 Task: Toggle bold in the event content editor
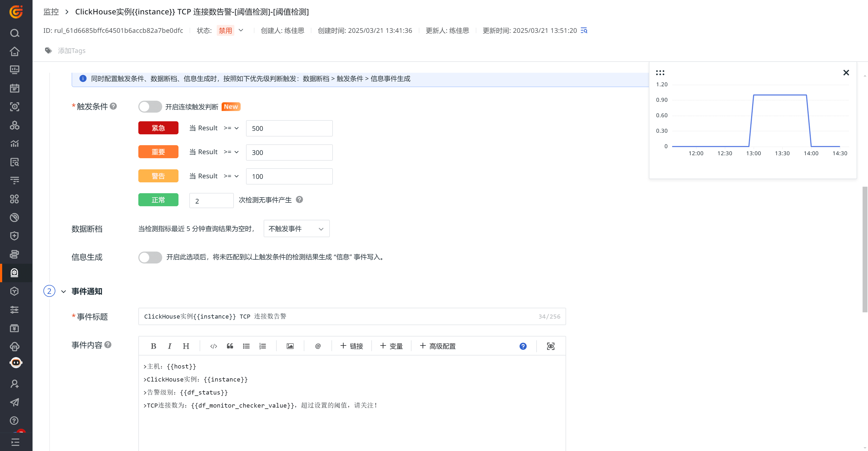tap(154, 346)
